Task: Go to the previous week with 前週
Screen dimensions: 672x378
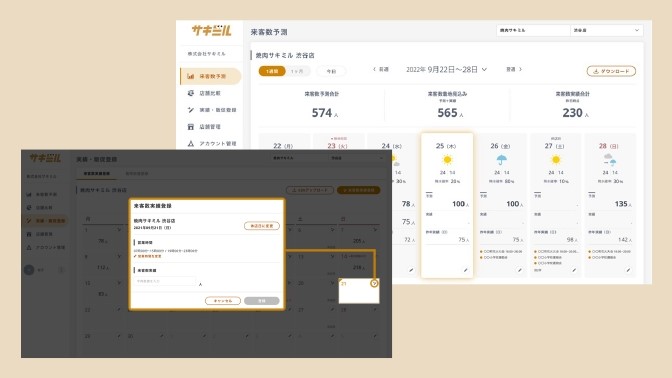Action: coord(381,69)
